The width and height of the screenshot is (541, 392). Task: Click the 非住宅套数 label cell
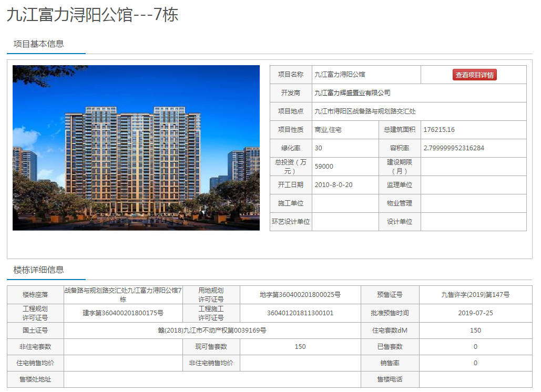(x=35, y=346)
